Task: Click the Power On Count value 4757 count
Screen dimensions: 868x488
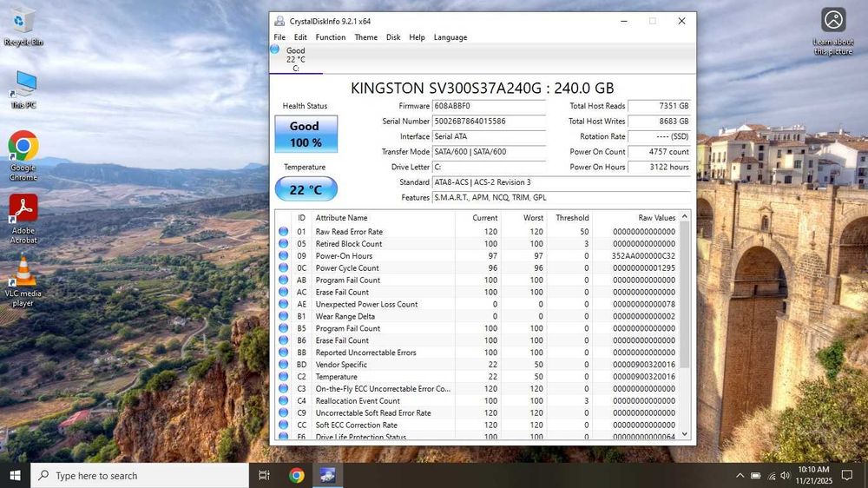Action: coord(660,152)
